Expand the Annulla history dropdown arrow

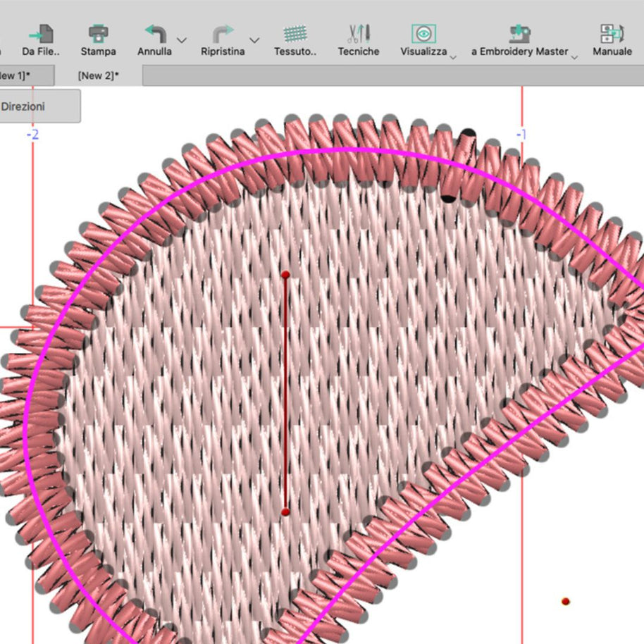point(182,40)
